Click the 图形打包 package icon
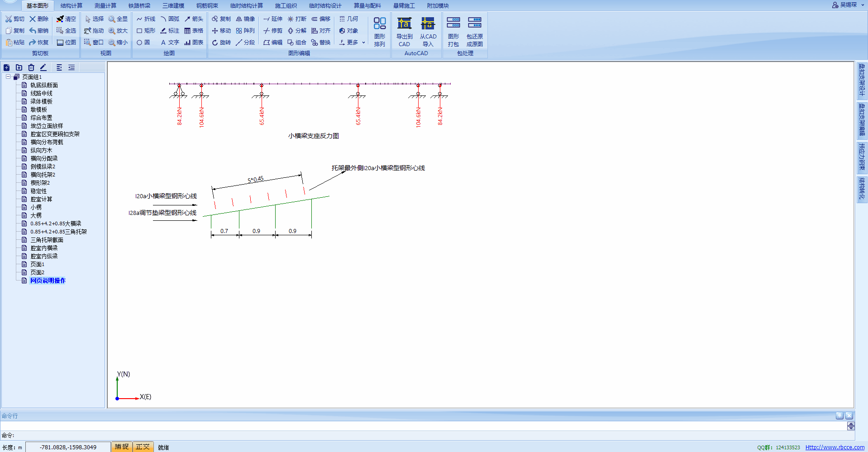The height and width of the screenshot is (452, 868). tap(453, 31)
